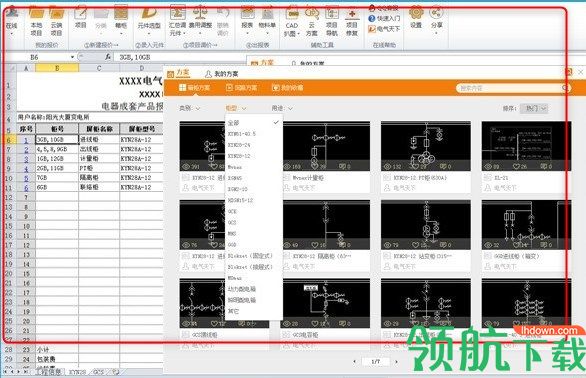586x378 pixels.
Task: Open the KYN28 sheet tab
Action: 77,372
